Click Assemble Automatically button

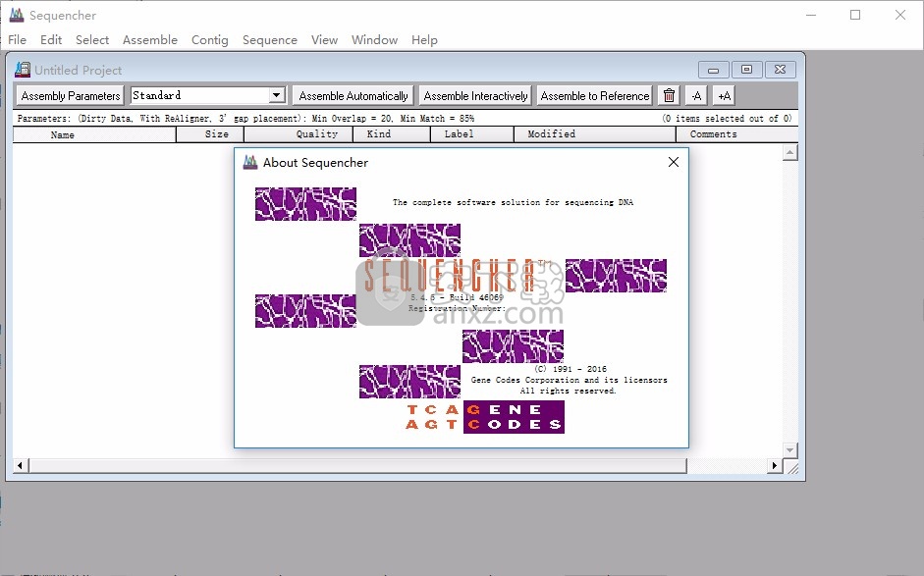353,95
